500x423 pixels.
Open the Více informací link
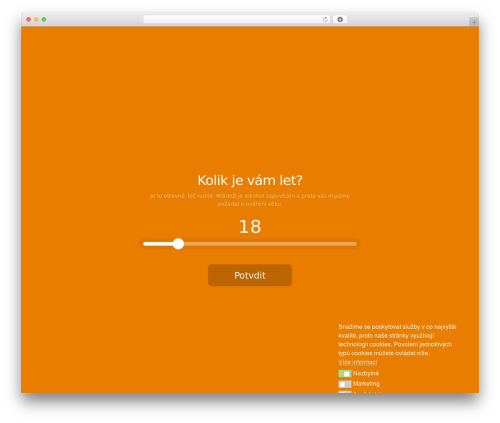tap(358, 362)
